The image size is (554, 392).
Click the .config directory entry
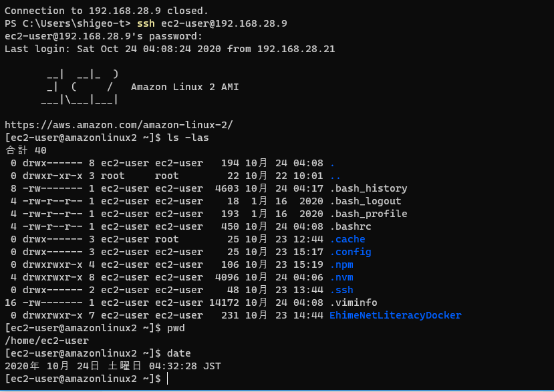(x=350, y=252)
